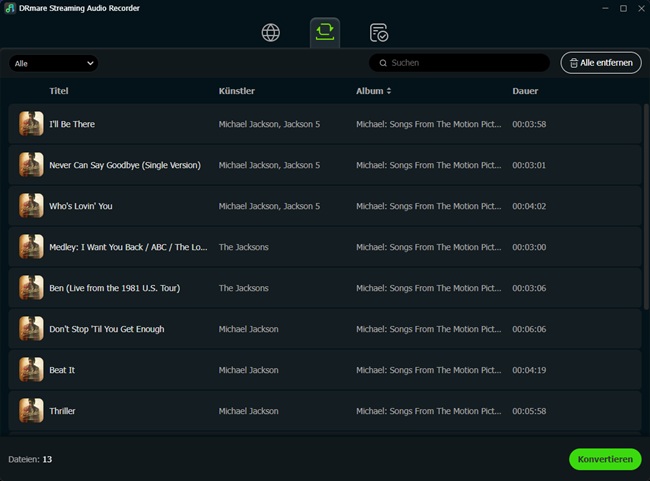Click duration 00:04:02

[x=529, y=206]
